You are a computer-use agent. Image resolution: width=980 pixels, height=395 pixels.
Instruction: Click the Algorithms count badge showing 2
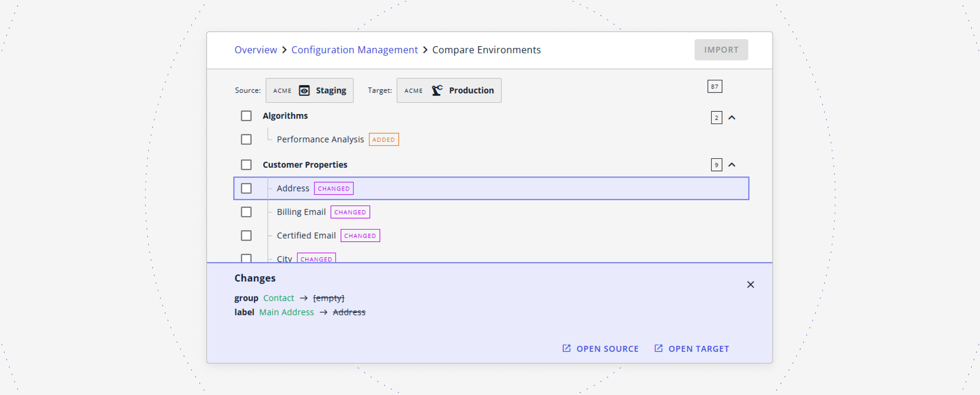tap(716, 118)
